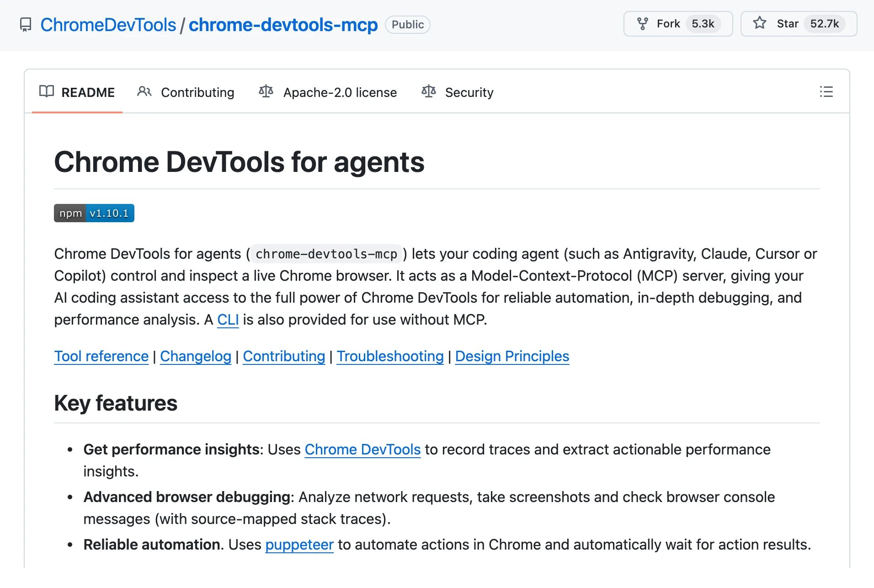The image size is (874, 588).
Task: Open the ChromeDevTools organization link
Action: tap(108, 25)
